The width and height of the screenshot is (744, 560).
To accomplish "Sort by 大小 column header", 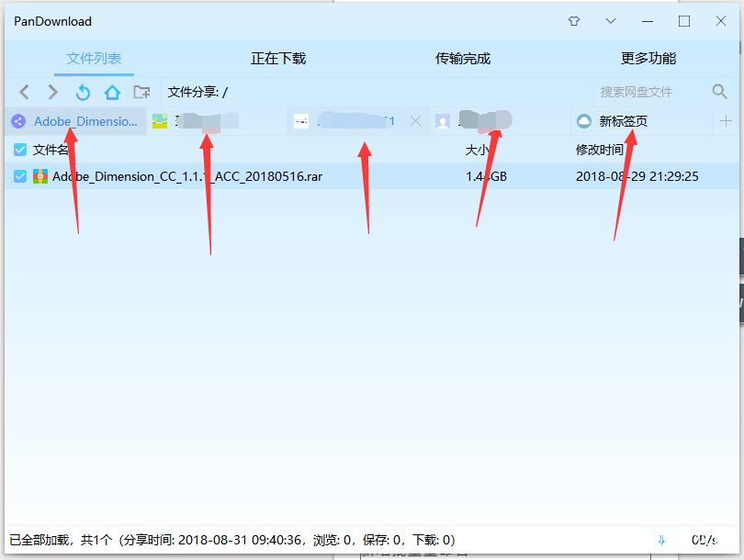I will pos(478,150).
